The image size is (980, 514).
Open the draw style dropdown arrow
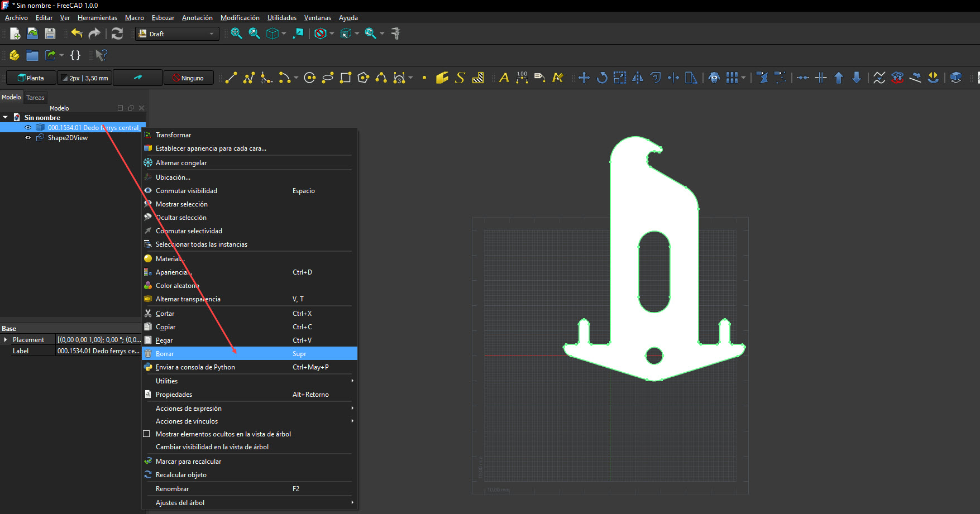(332, 33)
